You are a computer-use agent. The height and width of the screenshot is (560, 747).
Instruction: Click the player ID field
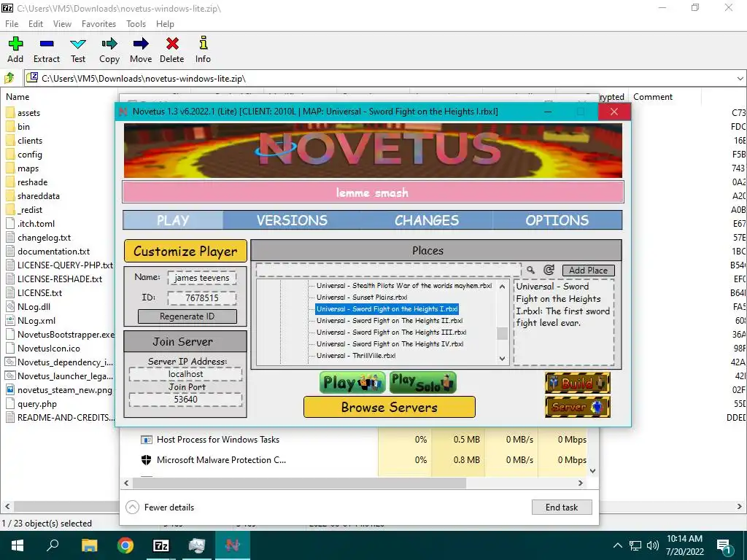click(x=202, y=298)
